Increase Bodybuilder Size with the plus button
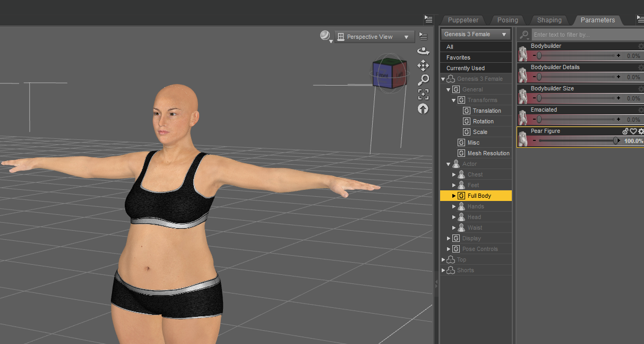The width and height of the screenshot is (644, 344). tap(619, 98)
